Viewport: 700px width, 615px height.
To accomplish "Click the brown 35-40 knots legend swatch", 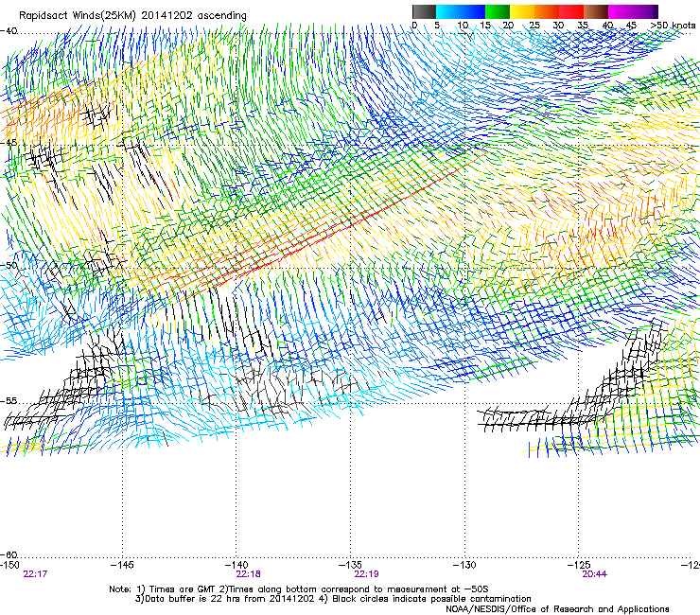I will 596,11.
